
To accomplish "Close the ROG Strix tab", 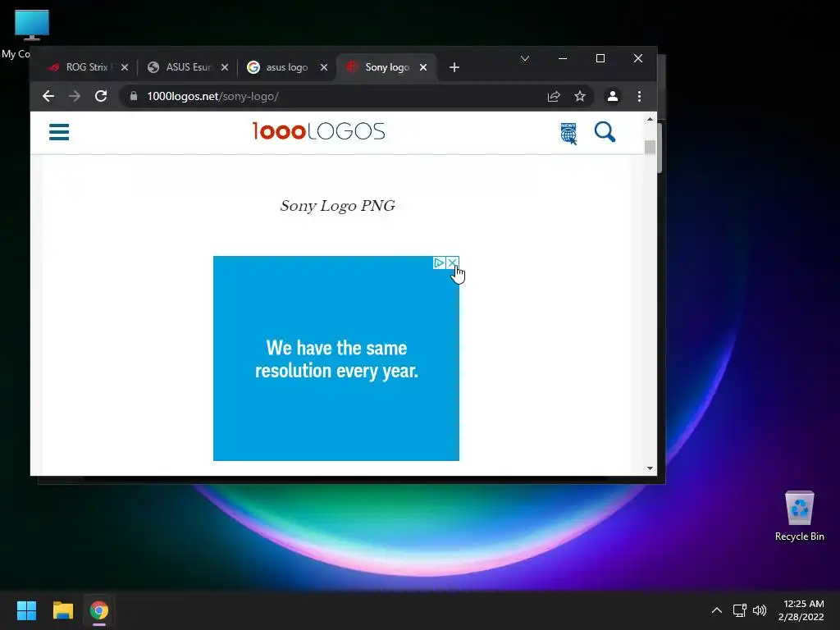I will [125, 67].
